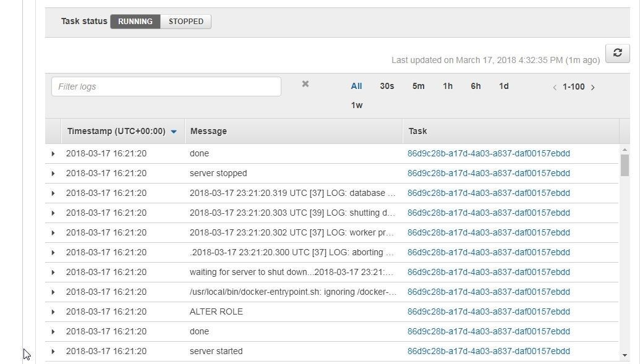Screen dimensions: 640x364
Task: Select the 30s time range
Action: pyautogui.click(x=387, y=86)
